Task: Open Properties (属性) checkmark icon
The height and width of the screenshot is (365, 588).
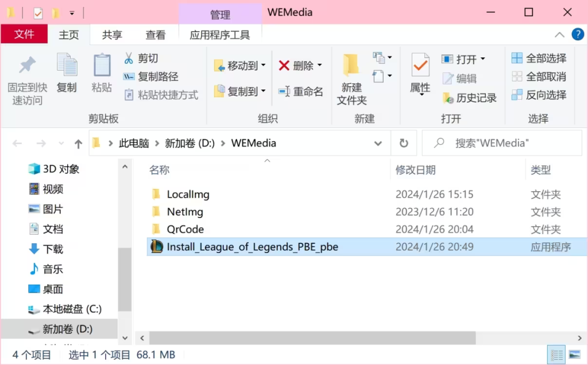Action: tap(420, 65)
